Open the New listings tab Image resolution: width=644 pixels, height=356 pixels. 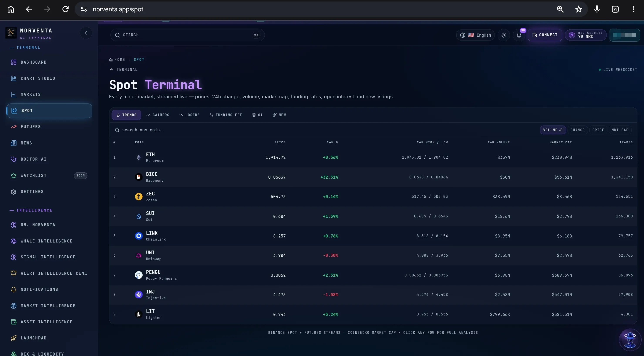click(279, 115)
